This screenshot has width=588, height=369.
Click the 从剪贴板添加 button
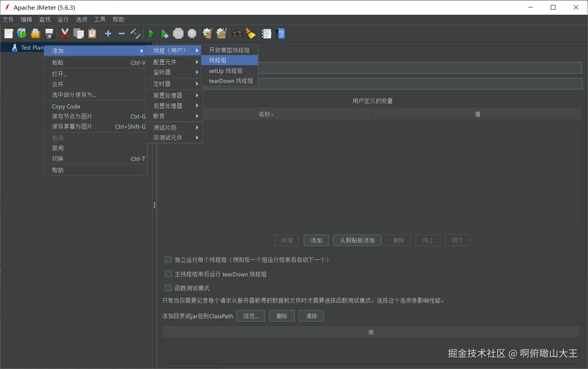pyautogui.click(x=357, y=240)
